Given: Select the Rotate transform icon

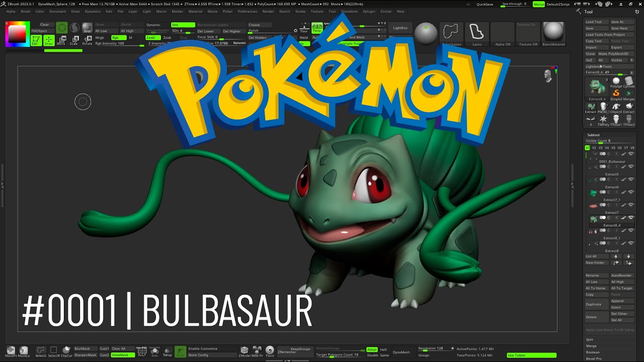Looking at the screenshot, I should pyautogui.click(x=87, y=41).
